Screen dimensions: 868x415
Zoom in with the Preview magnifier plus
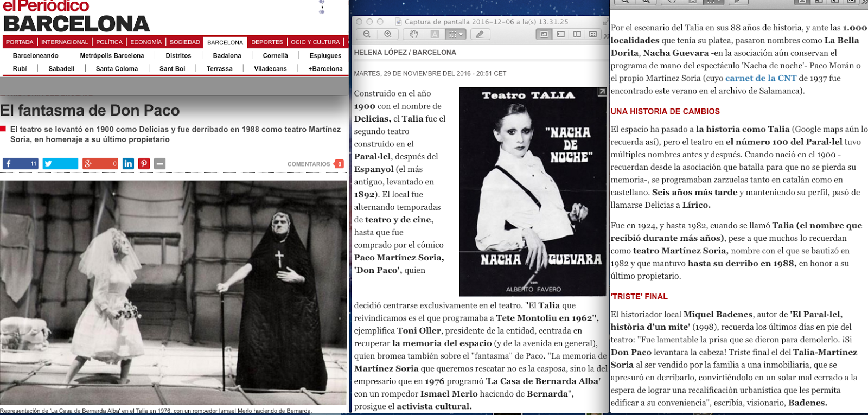(387, 34)
